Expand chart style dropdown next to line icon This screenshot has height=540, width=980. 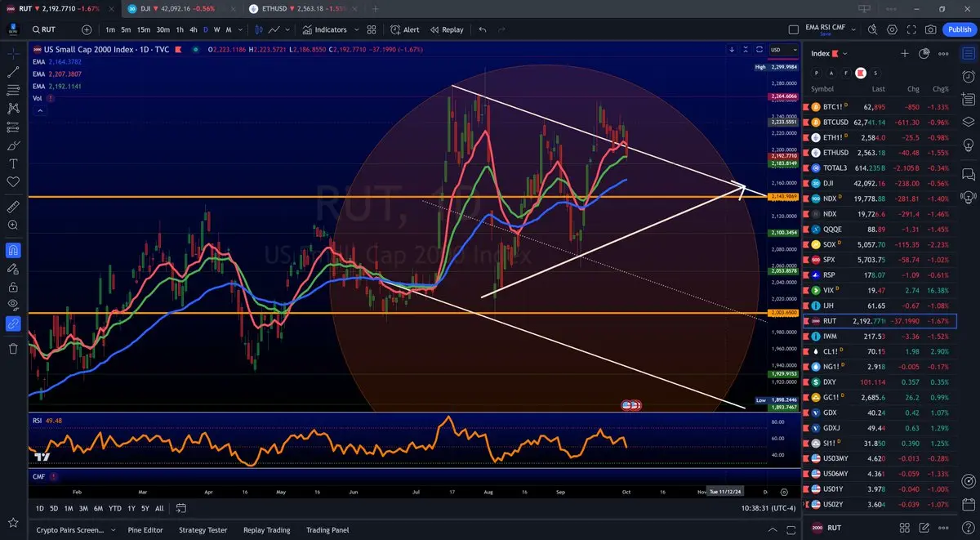pyautogui.click(x=289, y=29)
